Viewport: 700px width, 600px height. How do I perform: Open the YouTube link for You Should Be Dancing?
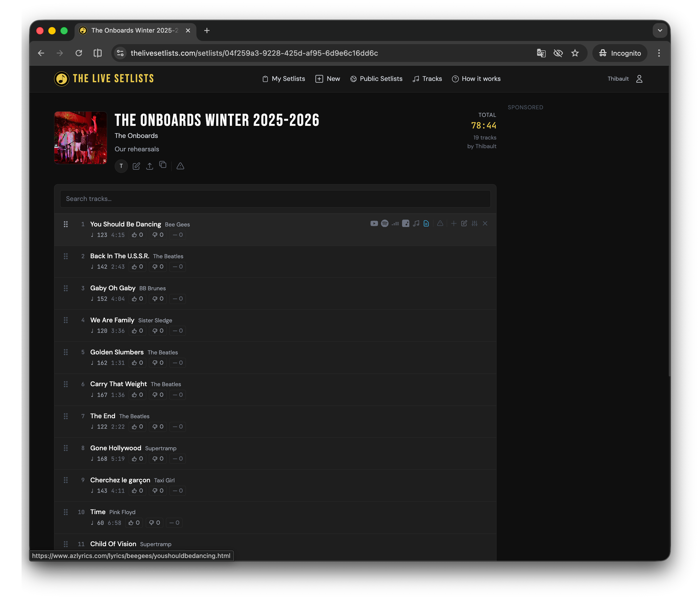(x=374, y=224)
